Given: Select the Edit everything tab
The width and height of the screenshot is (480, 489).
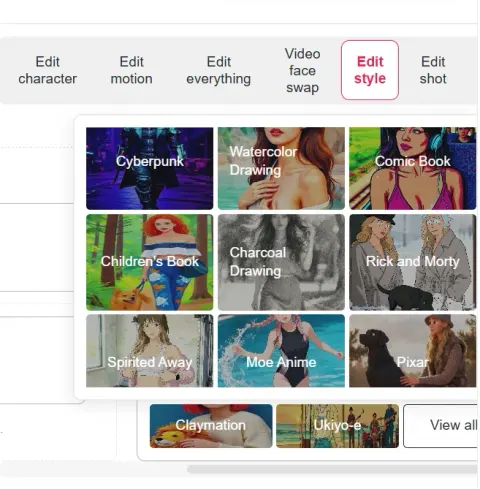Looking at the screenshot, I should [219, 70].
